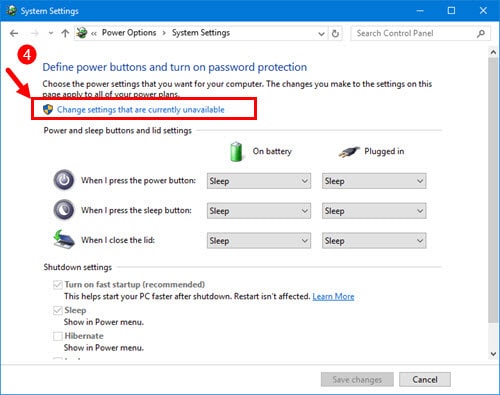Open power button On battery dropdown
500x395 pixels.
259,181
